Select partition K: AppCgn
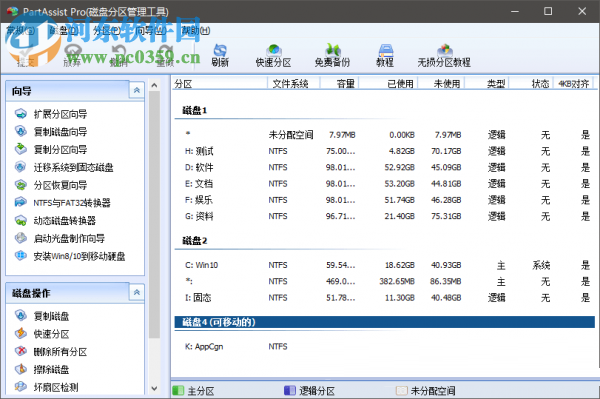Image resolution: width=600 pixels, height=399 pixels. (x=385, y=347)
